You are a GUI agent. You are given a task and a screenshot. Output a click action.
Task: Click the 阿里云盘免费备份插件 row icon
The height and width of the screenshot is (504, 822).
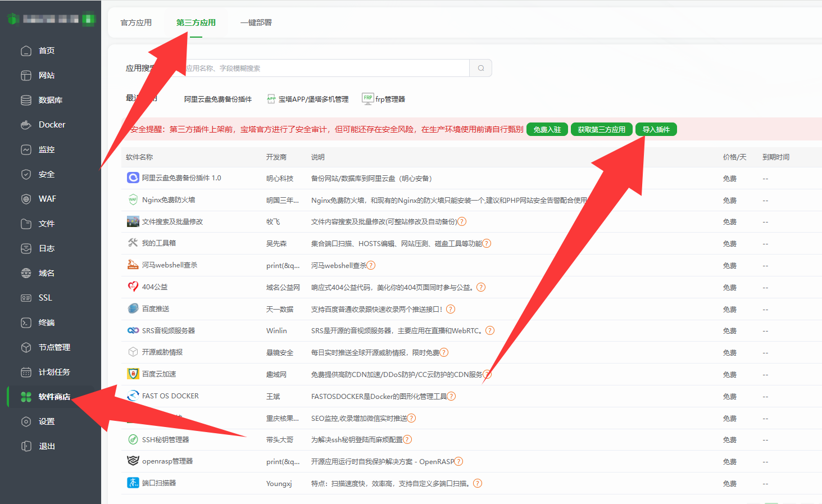coord(133,178)
